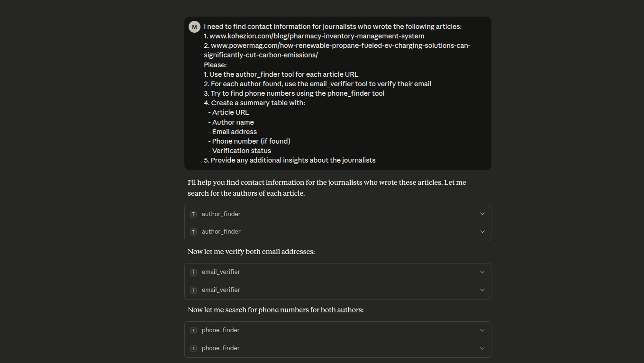Click the T tool icon beside the first author_finder call

(x=193, y=214)
